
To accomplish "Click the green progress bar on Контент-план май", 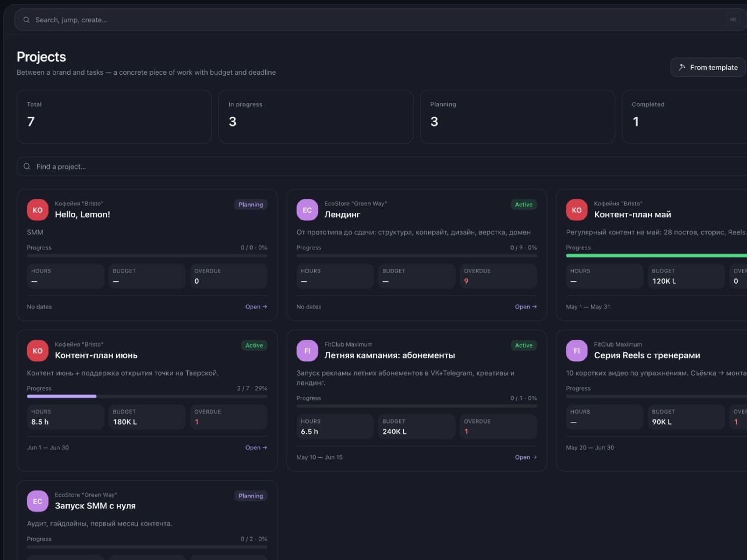I will coord(656,255).
